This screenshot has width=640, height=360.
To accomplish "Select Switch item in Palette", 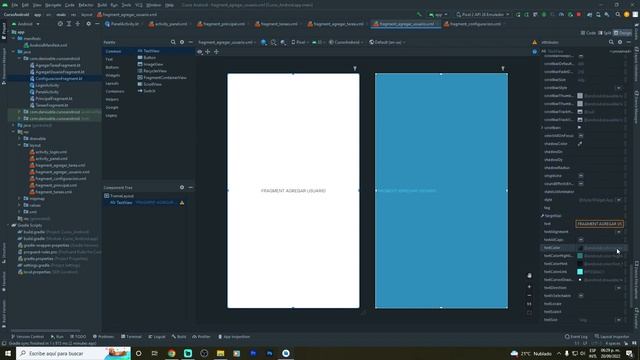I will 147,91.
